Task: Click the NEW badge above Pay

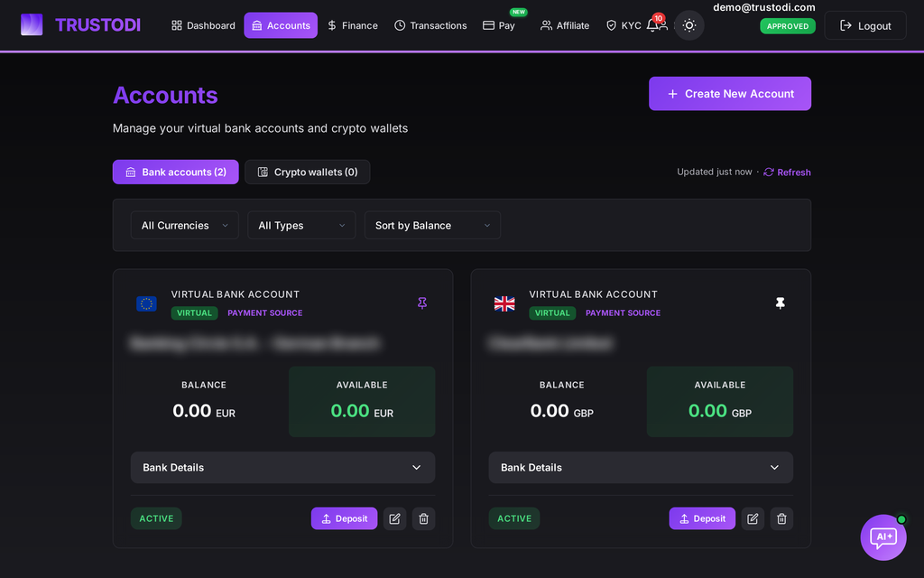Action: 519,12
